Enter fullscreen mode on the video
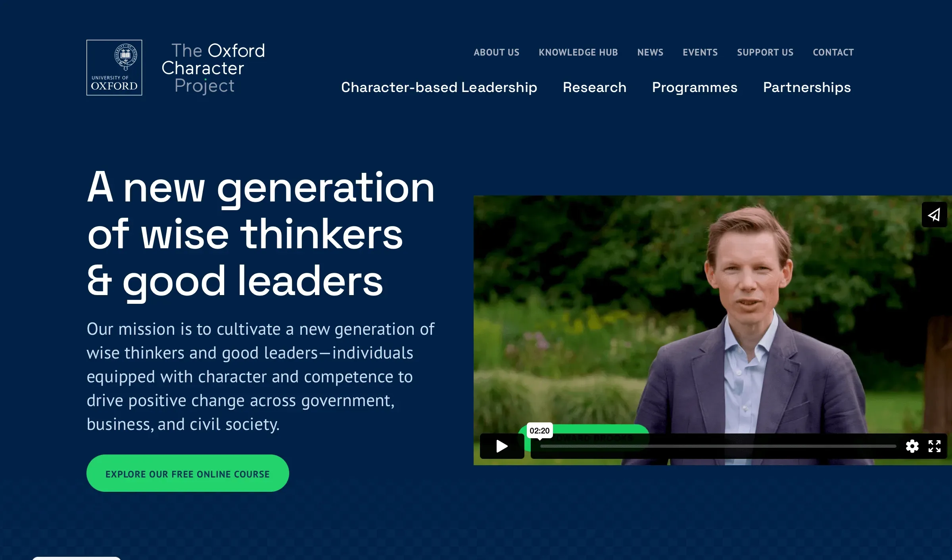The height and width of the screenshot is (560, 952). click(934, 446)
